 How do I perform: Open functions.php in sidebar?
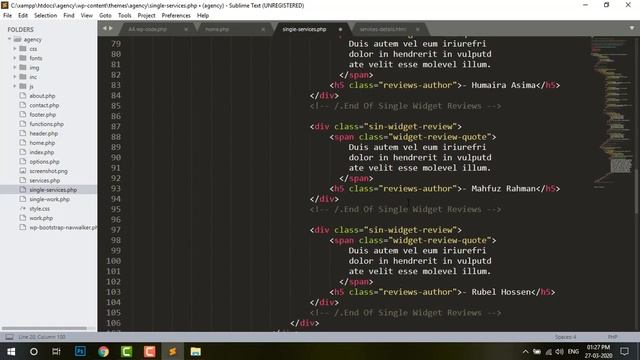pyautogui.click(x=47, y=124)
